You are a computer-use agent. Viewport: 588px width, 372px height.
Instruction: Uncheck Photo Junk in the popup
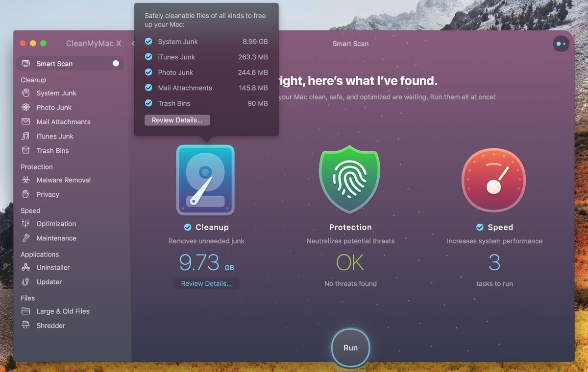[x=148, y=72]
